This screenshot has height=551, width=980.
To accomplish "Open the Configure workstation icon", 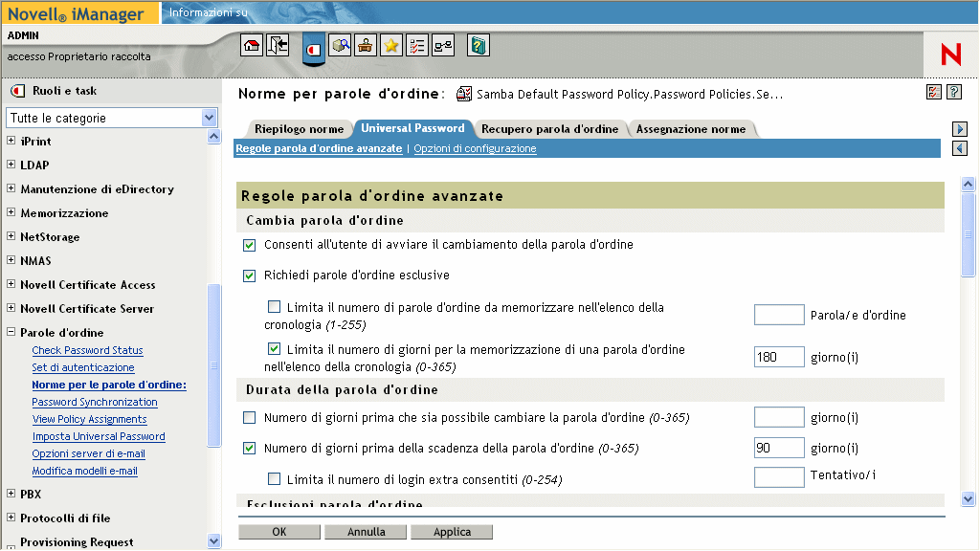I will coord(365,45).
